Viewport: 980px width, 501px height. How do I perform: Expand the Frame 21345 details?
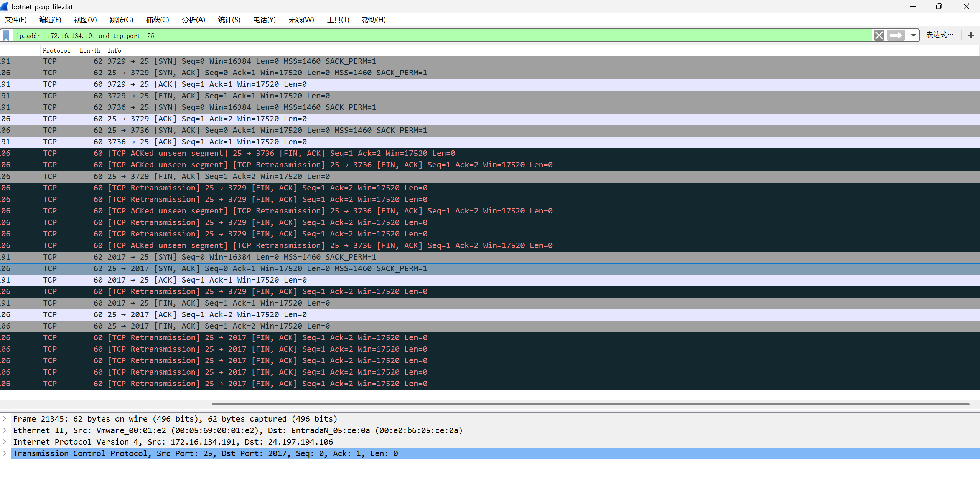coord(5,419)
